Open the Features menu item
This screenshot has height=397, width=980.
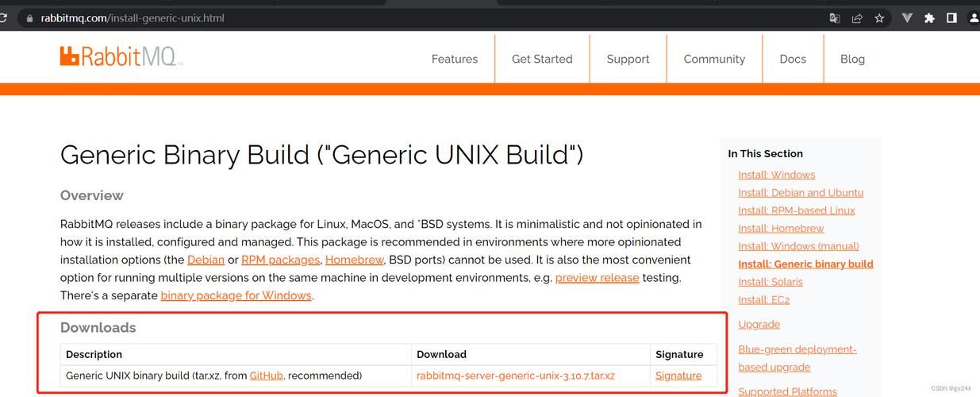pos(455,59)
